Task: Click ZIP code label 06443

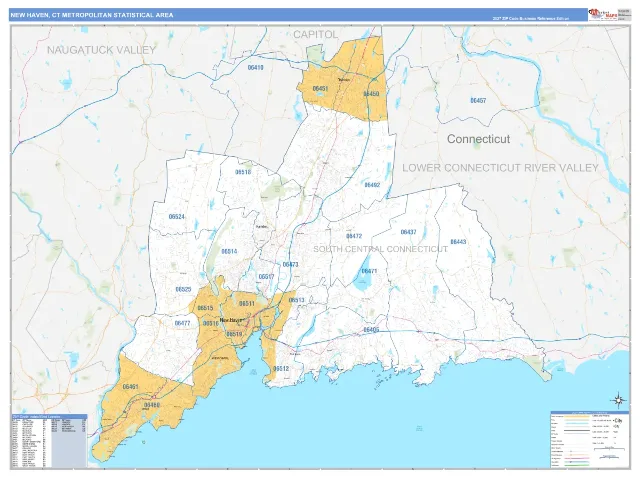Action: [458, 242]
